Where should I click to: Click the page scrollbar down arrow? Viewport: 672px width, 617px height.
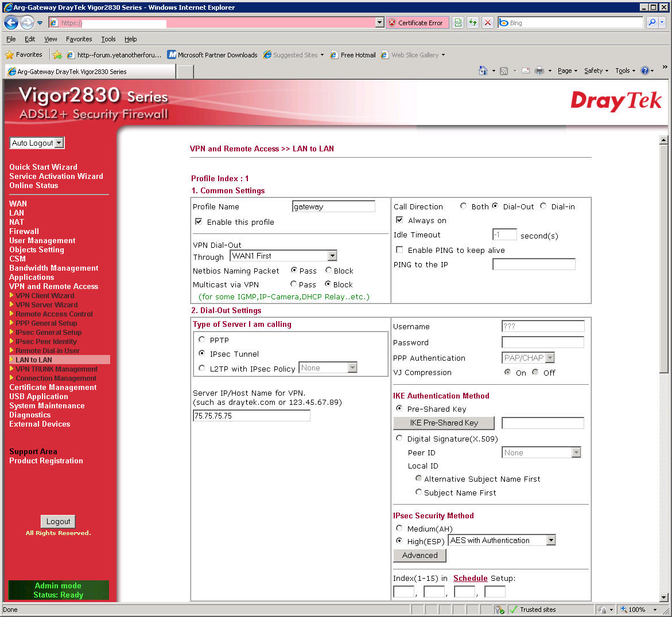663,597
